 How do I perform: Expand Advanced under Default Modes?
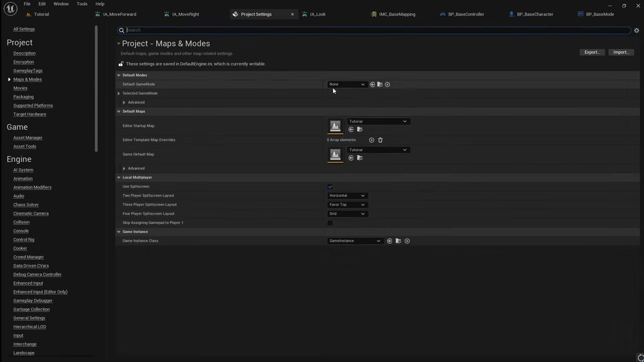tap(124, 103)
